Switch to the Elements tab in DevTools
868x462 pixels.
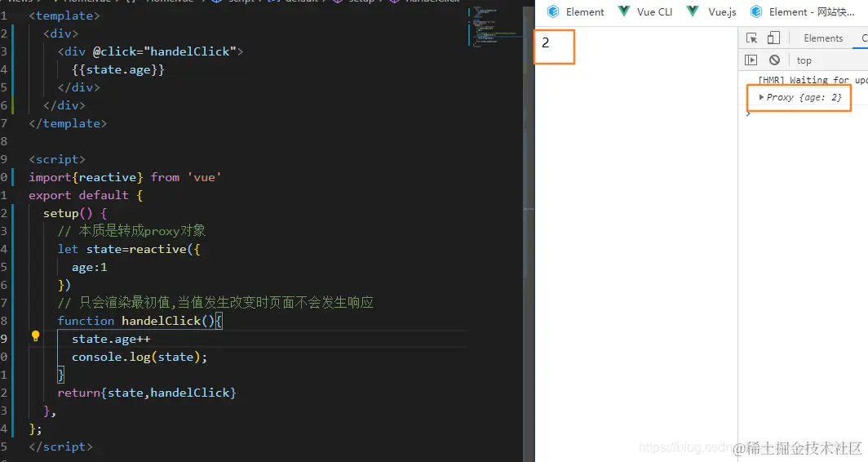(823, 38)
